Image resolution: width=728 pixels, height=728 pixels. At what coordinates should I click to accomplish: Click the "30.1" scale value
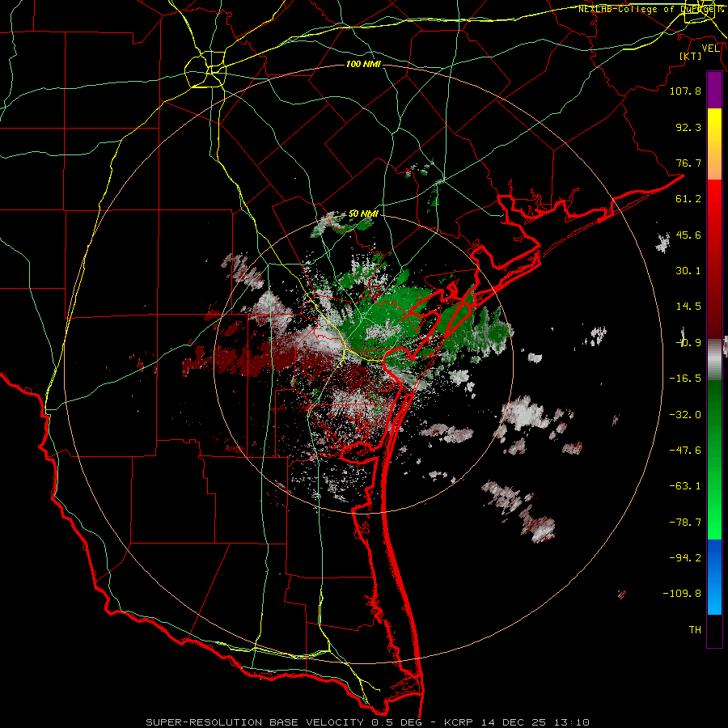(x=688, y=271)
